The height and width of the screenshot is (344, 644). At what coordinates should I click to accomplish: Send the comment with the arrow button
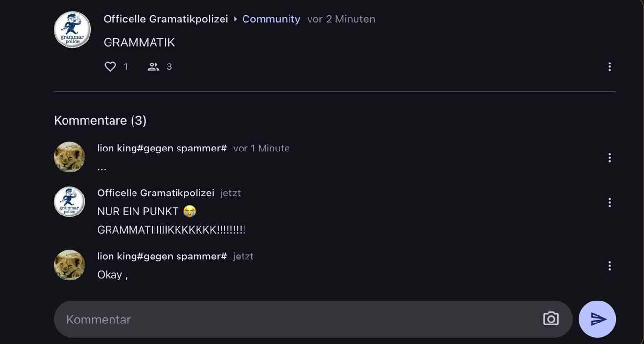tap(597, 319)
